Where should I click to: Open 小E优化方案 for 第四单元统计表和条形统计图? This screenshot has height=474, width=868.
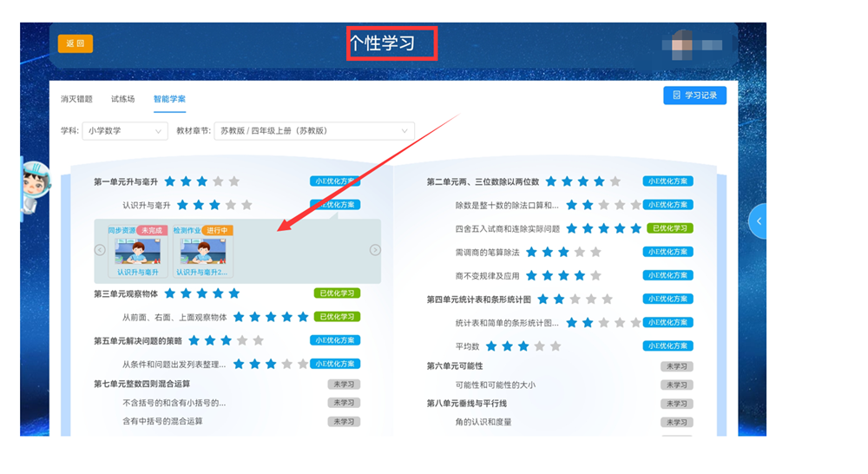click(x=667, y=299)
